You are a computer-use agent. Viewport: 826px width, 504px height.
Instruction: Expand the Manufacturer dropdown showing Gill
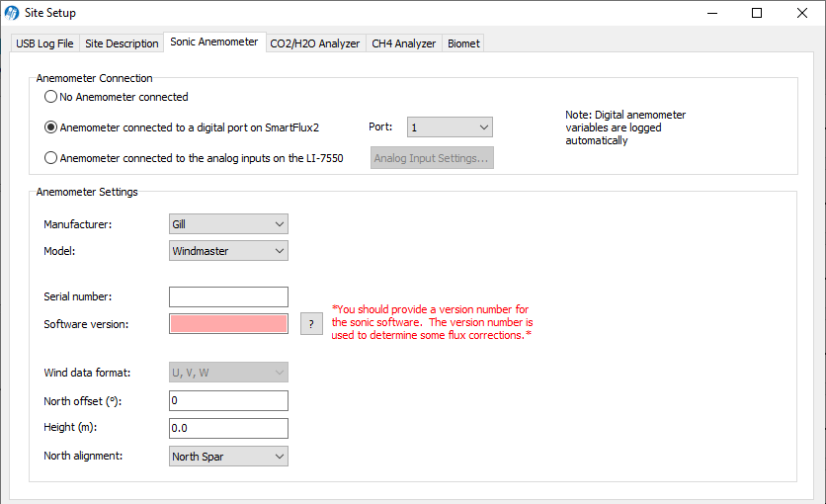(x=228, y=223)
